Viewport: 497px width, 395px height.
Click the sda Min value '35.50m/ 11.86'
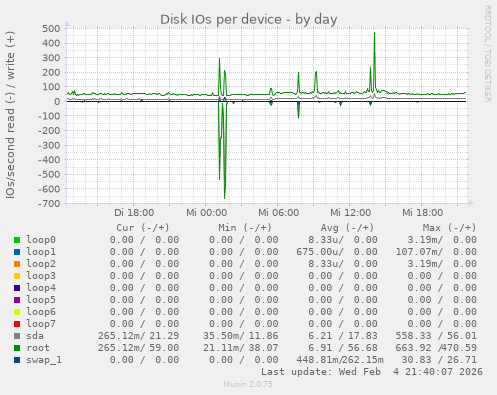pyautogui.click(x=241, y=336)
